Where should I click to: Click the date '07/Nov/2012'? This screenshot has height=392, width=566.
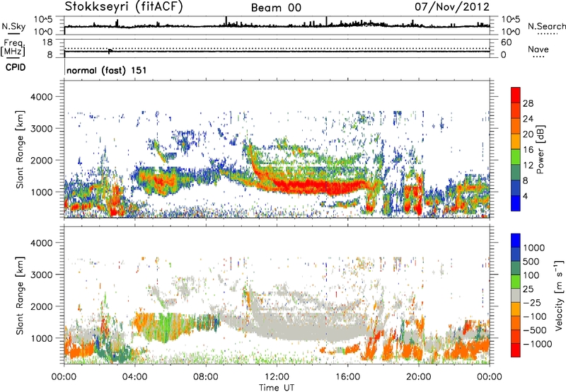[452, 7]
